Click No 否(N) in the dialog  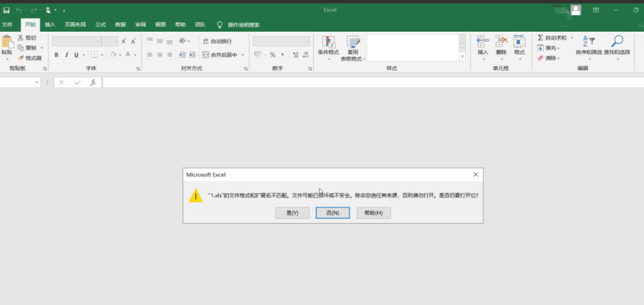tap(333, 213)
